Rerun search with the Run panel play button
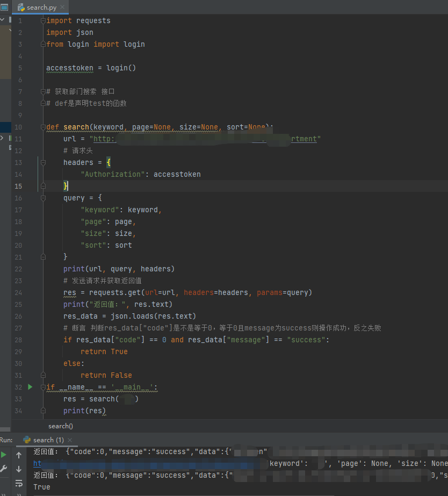 point(3,455)
